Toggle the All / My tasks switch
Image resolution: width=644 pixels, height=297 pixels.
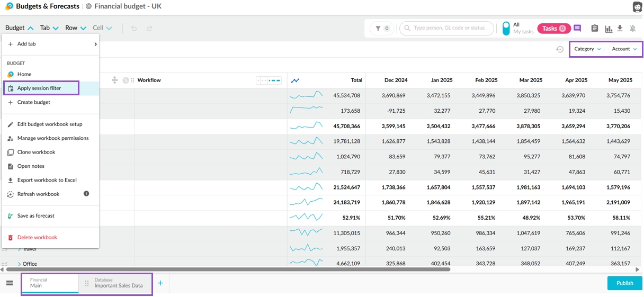click(506, 29)
